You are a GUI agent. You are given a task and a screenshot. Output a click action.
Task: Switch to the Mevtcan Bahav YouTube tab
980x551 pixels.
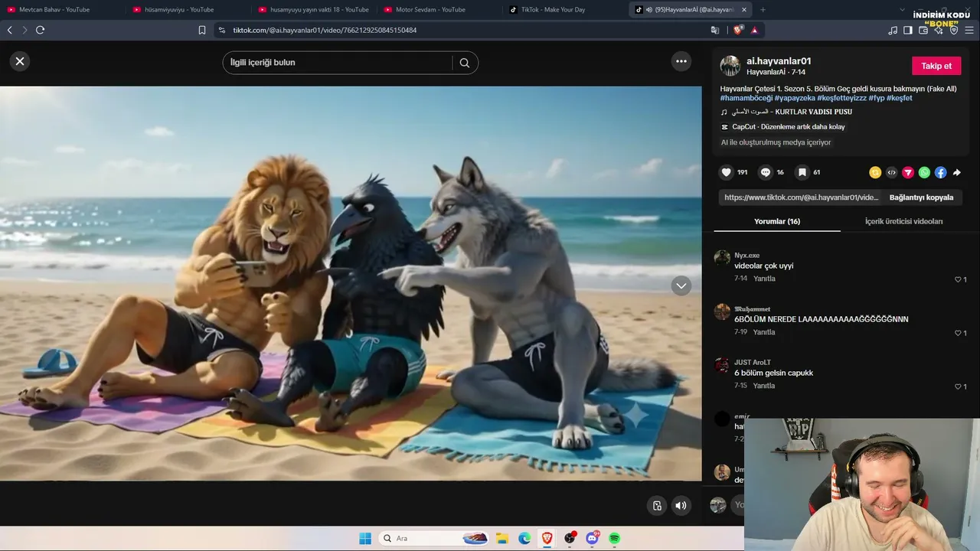[54, 9]
